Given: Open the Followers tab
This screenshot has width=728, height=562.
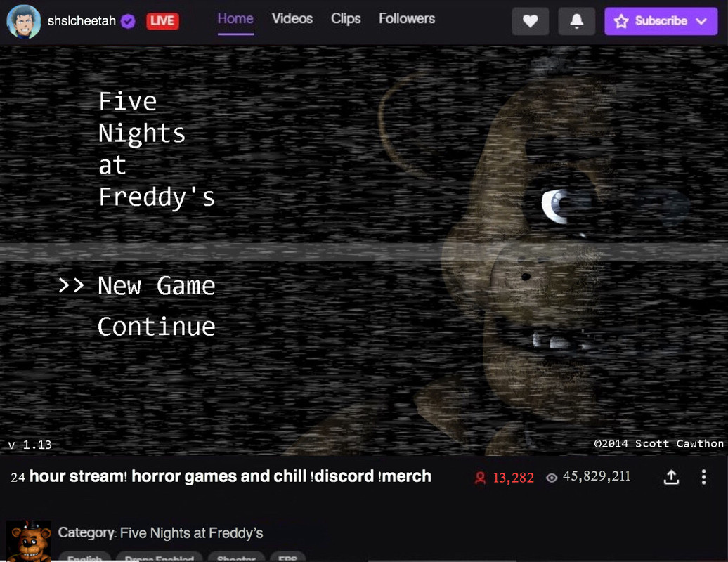Looking at the screenshot, I should coord(407,19).
